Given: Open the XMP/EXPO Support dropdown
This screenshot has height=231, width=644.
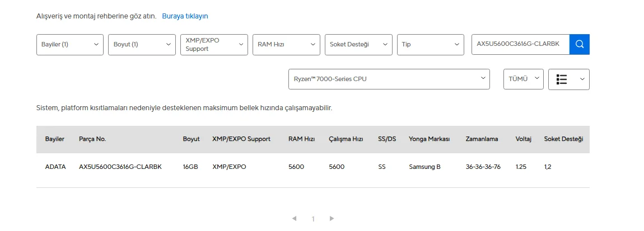Looking at the screenshot, I should coord(214,45).
